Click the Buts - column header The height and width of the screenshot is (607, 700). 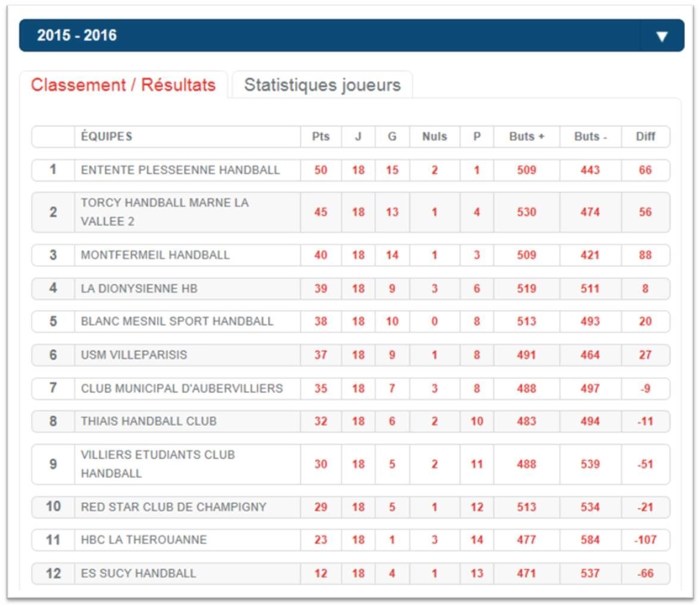pos(590,136)
